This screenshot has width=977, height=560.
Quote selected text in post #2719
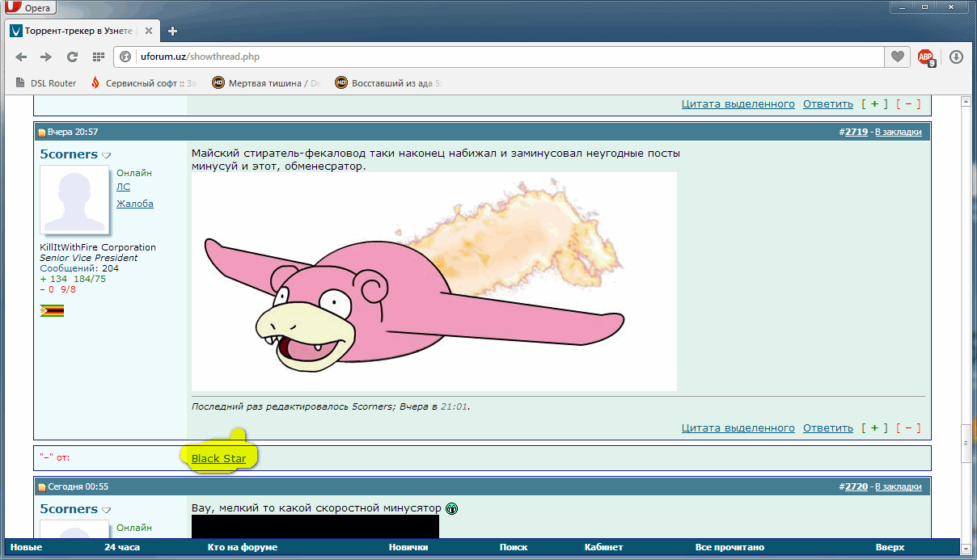point(738,427)
